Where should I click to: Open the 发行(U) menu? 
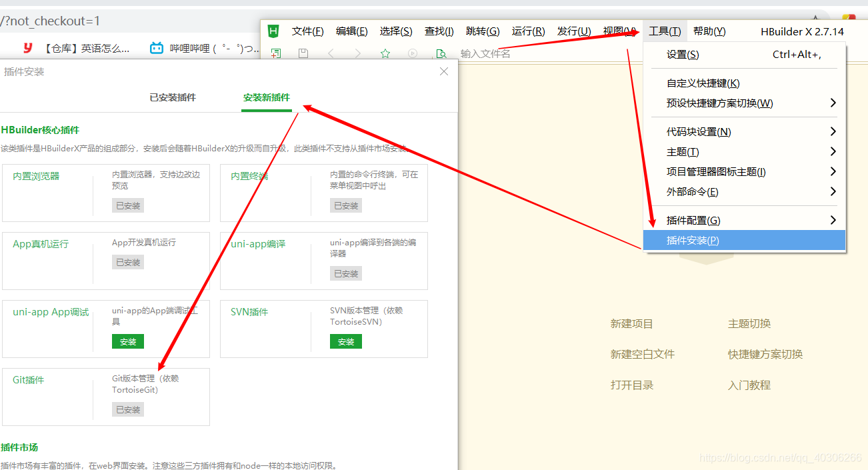coord(574,31)
